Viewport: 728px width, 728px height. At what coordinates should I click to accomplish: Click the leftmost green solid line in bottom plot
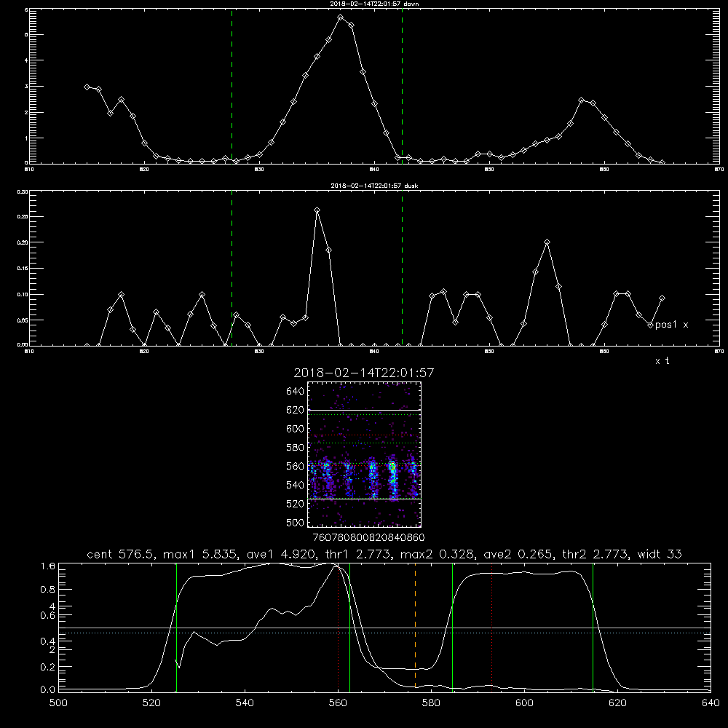pos(176,627)
